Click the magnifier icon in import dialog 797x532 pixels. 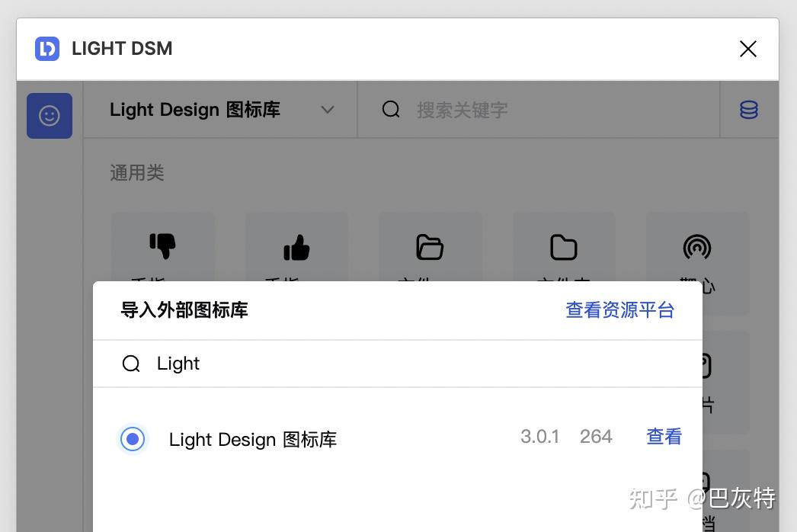[x=131, y=364]
